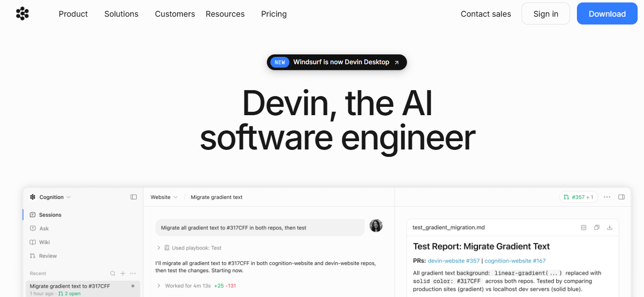Image resolution: width=644 pixels, height=297 pixels.
Task: Go to the Pricing page
Action: (x=274, y=14)
